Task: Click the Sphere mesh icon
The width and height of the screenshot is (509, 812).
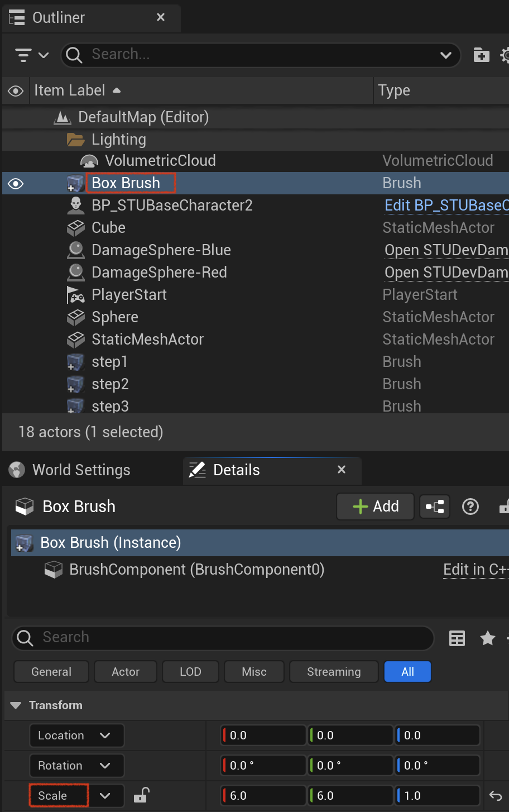Action: pyautogui.click(x=75, y=317)
